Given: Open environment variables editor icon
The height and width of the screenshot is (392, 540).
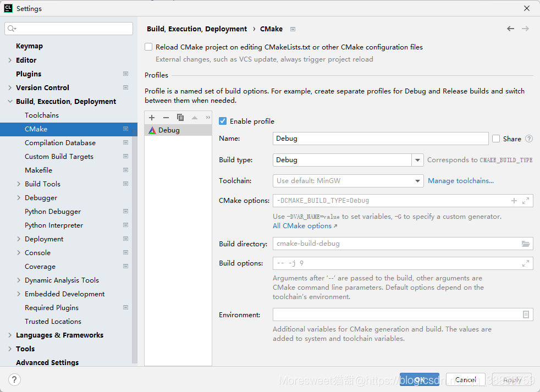Looking at the screenshot, I should 526,314.
